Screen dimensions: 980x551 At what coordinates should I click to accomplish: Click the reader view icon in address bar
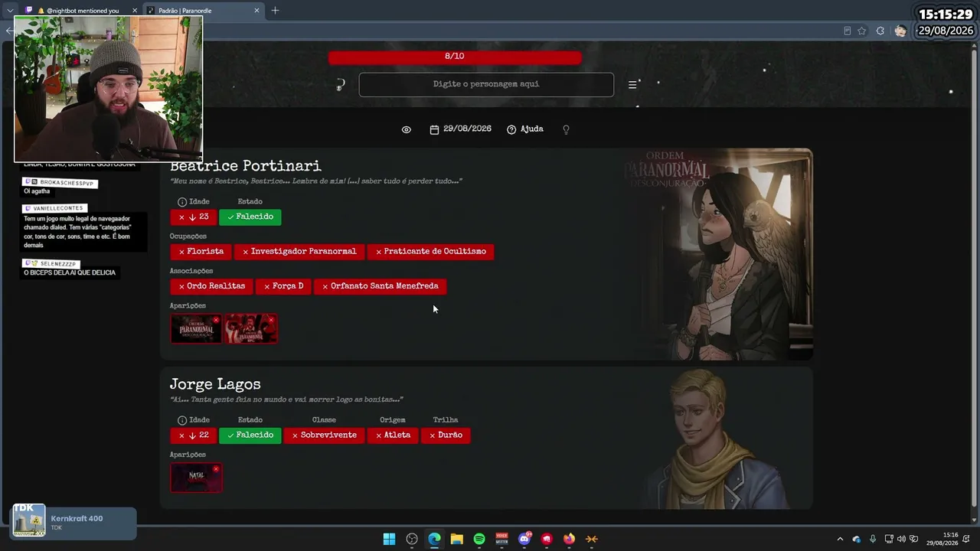tap(847, 31)
